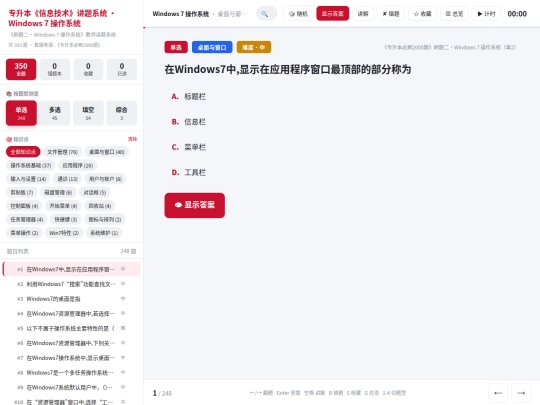Click the red 单选 badge above the question
Viewport: 540px width, 405px height.
[176, 47]
